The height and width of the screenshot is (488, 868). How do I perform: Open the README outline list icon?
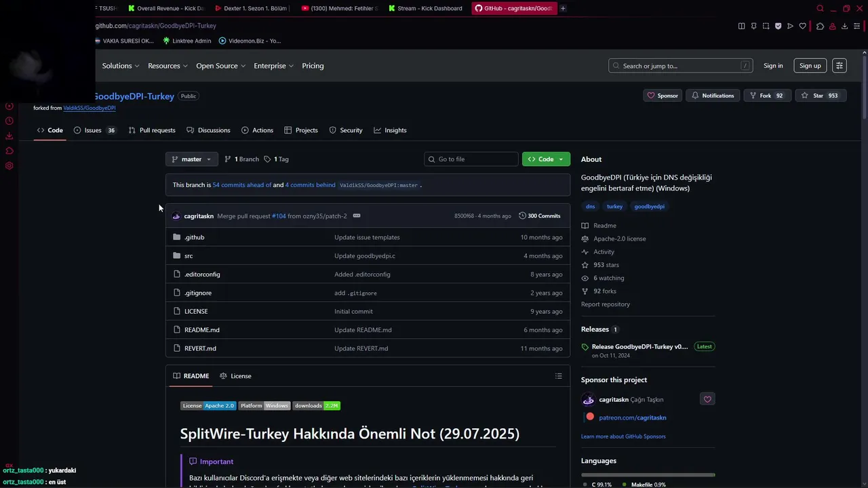point(558,376)
